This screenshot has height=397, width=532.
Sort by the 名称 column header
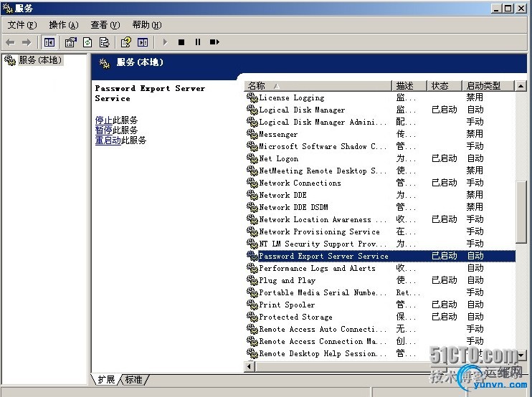pos(318,86)
